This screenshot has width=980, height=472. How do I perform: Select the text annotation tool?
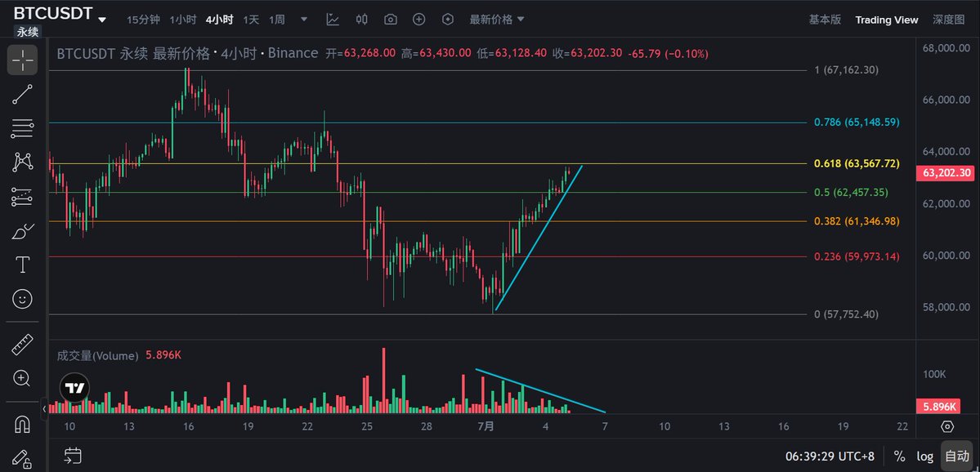point(23,265)
